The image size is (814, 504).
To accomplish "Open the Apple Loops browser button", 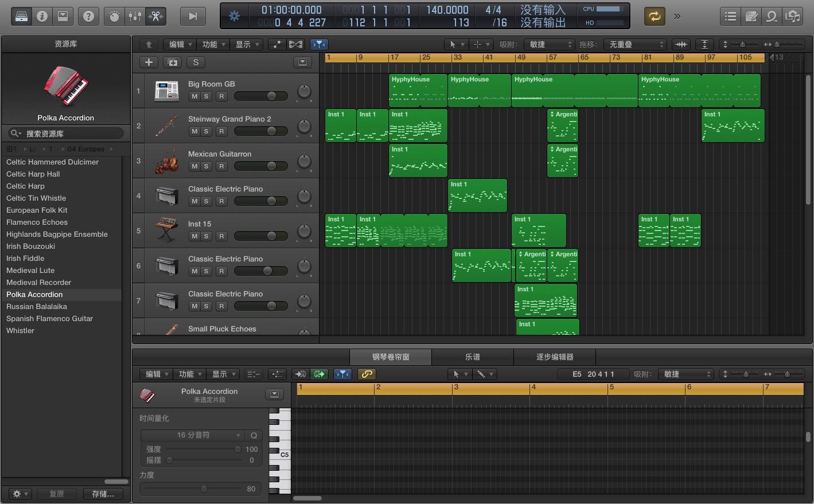I will (x=772, y=16).
